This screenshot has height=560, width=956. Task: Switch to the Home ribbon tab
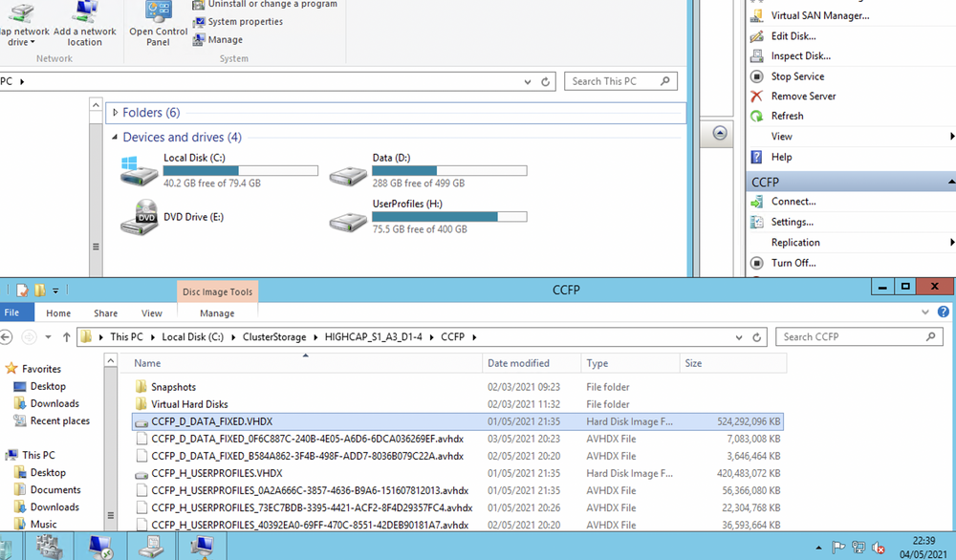click(x=58, y=313)
